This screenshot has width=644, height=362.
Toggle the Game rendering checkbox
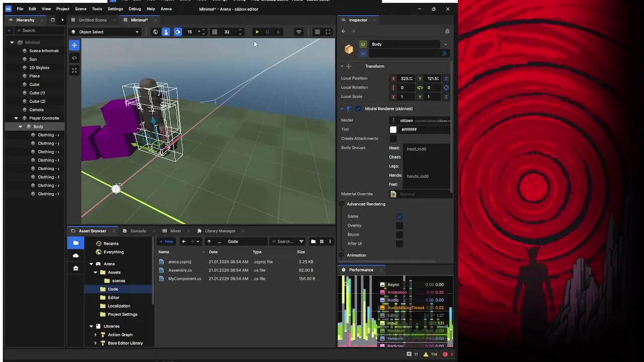point(399,217)
